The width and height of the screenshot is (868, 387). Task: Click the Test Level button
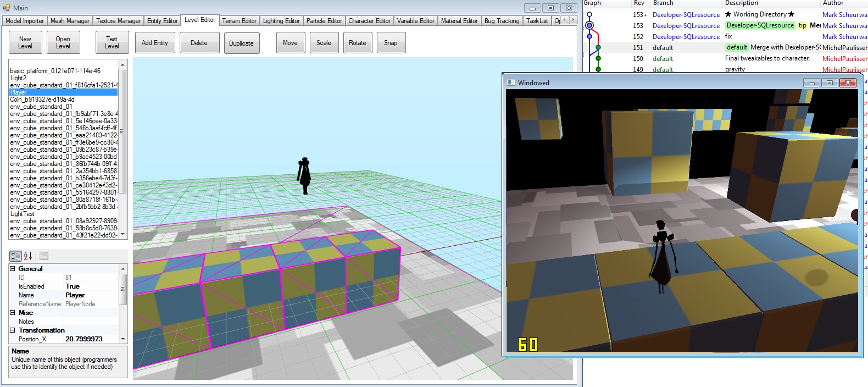112,43
